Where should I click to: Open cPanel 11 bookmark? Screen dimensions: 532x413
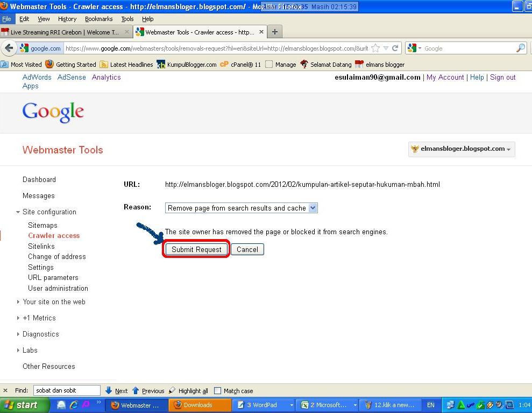coord(240,65)
